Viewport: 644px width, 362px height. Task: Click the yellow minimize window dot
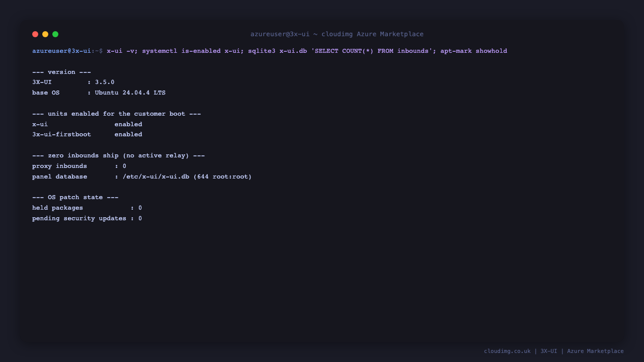coord(45,34)
